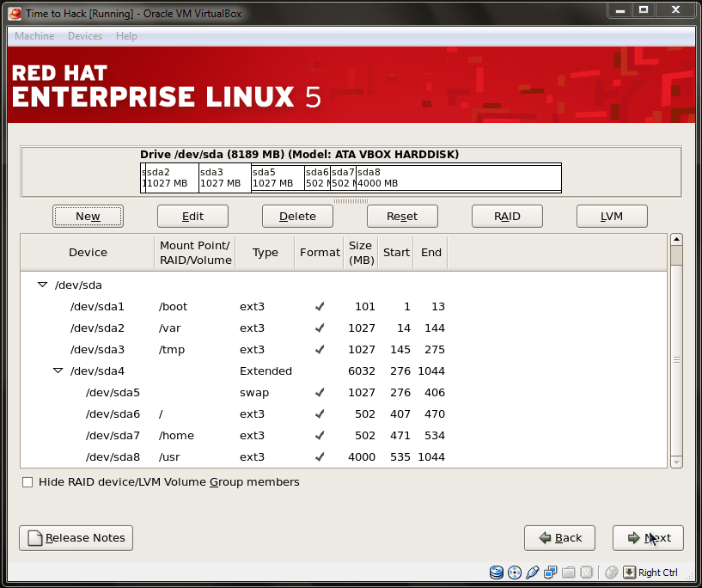Click the shared folders status icon
The image size is (702, 588).
click(568, 572)
